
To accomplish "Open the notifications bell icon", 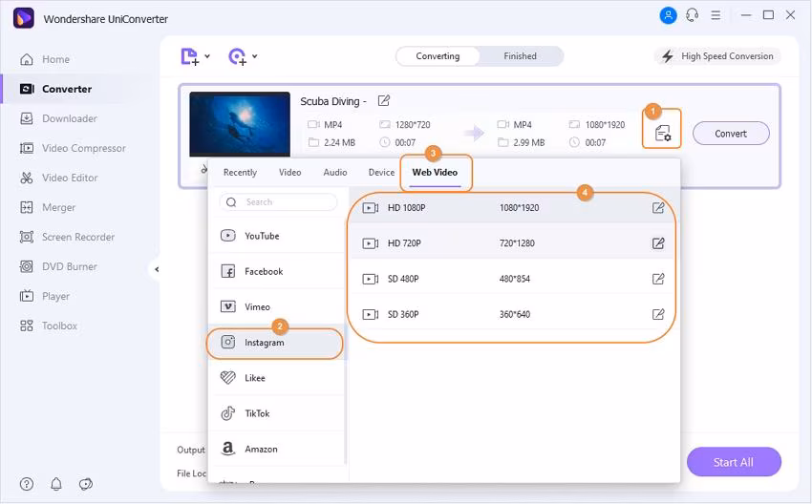I will tap(56, 484).
